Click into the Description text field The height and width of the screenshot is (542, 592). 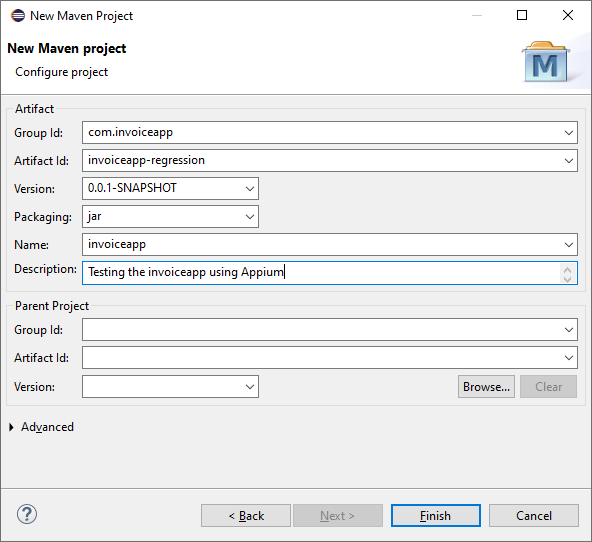pyautogui.click(x=321, y=273)
